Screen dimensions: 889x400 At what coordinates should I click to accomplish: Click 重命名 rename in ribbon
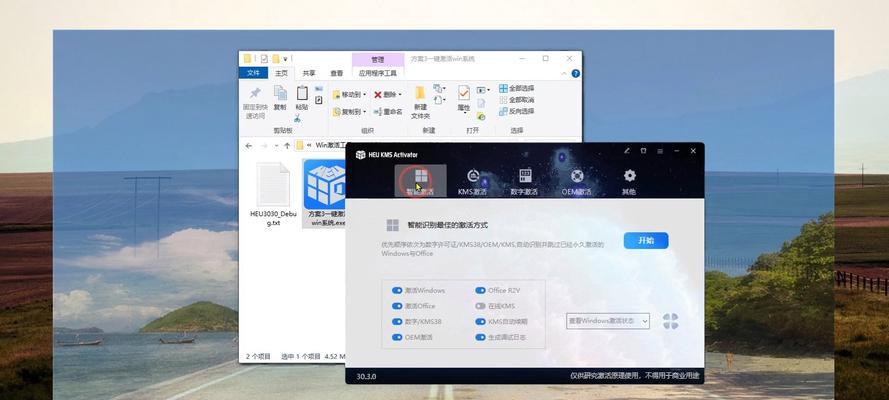coord(388,112)
